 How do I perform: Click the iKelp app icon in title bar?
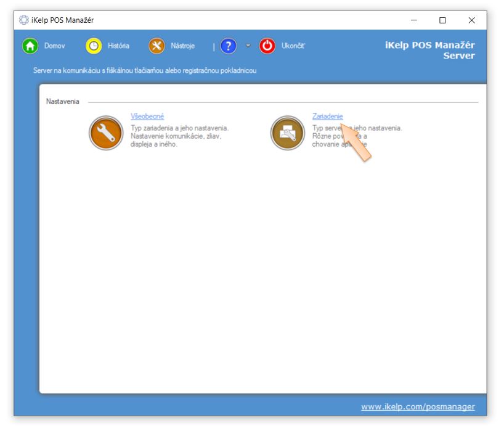click(24, 20)
